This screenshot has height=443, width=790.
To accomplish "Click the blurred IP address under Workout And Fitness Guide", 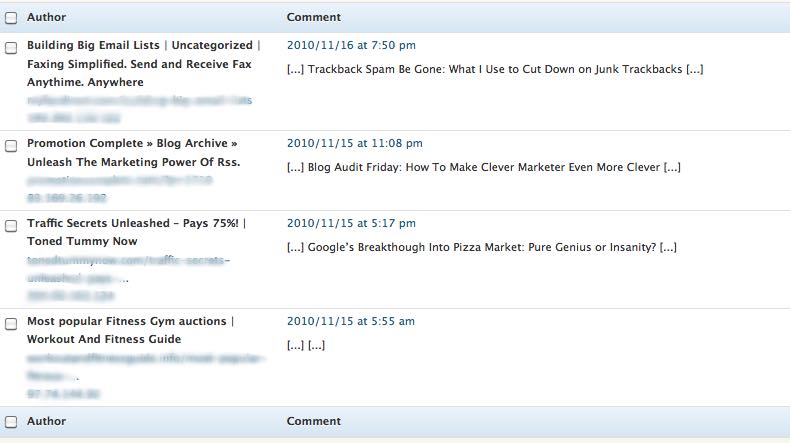I will coord(63,394).
